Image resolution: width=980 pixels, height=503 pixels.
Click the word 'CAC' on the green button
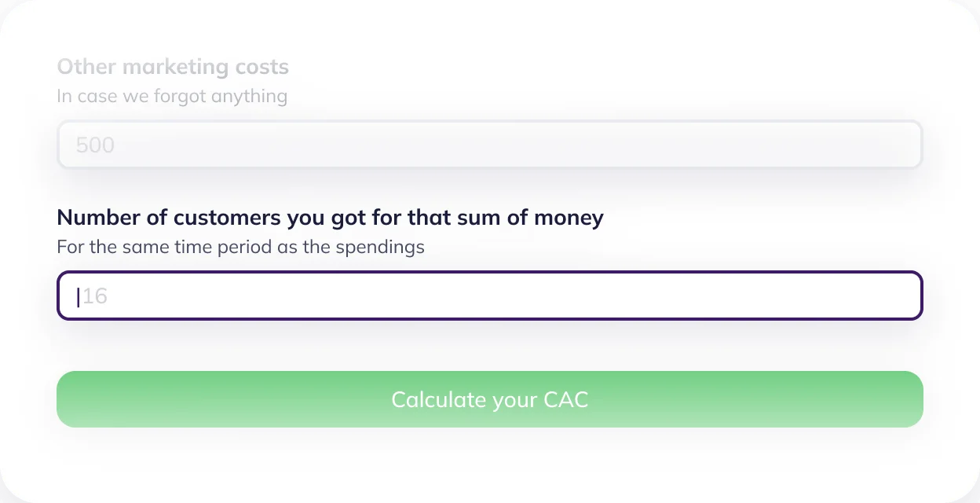pos(565,399)
